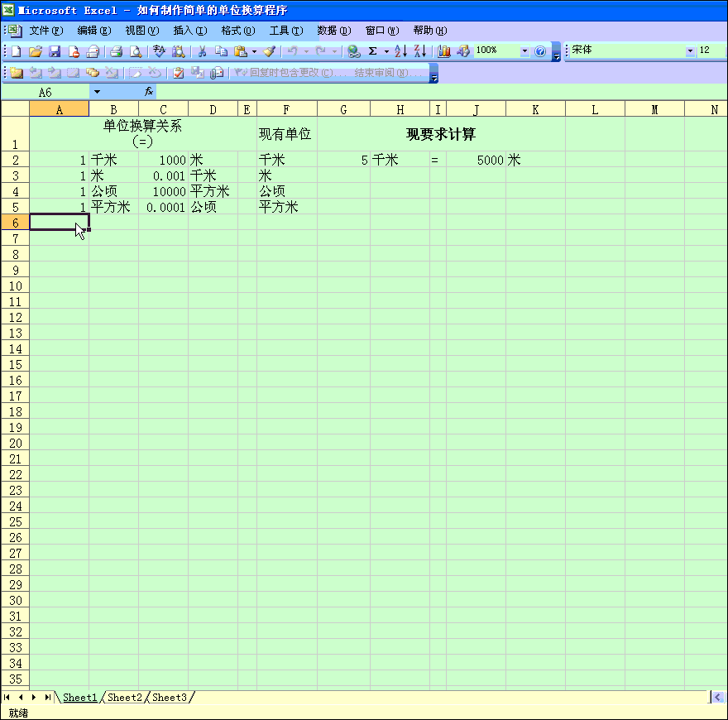Select the Format Painter brush
The width and height of the screenshot is (728, 720).
click(x=269, y=51)
